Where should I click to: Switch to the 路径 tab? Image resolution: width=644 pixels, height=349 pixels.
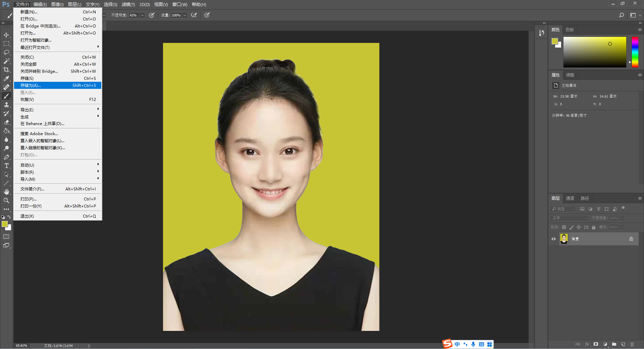585,198
